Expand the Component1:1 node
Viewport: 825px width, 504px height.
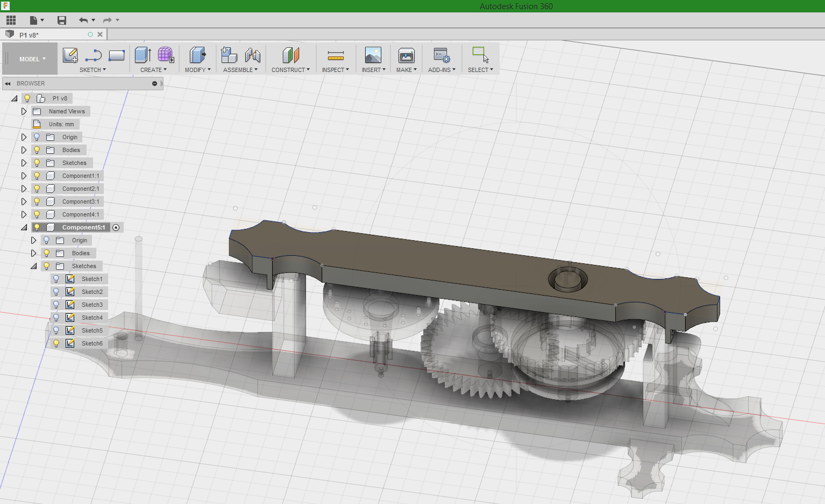point(24,176)
